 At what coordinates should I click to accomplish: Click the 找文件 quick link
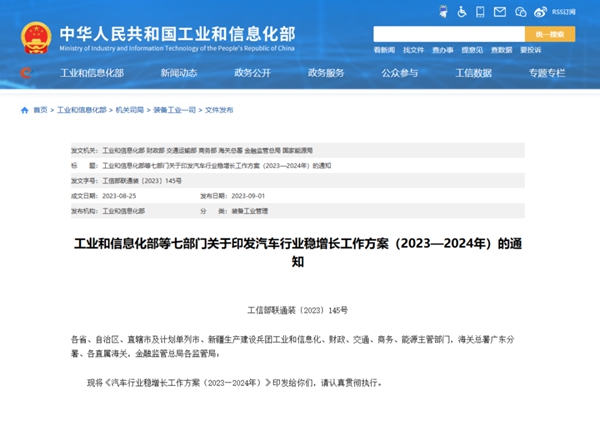414,49
